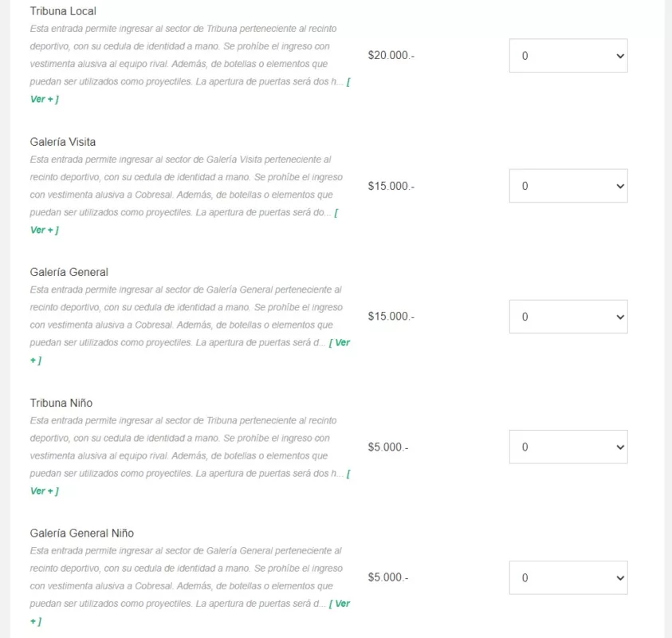This screenshot has height=638, width=672.
Task: Open the Galería General Niño quantity dropdown
Action: 568,577
